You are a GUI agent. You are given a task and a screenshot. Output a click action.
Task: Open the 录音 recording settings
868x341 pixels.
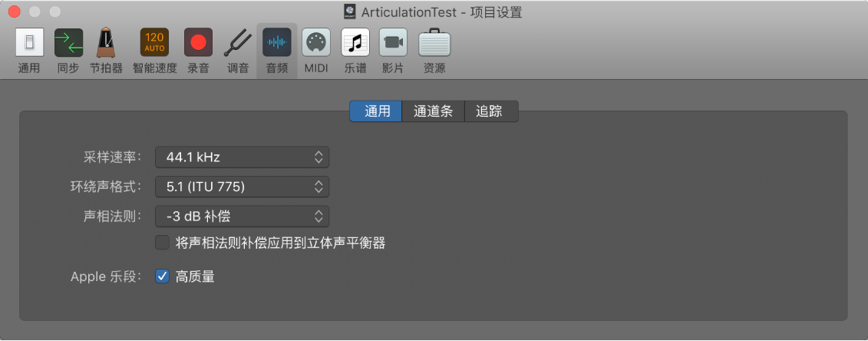198,51
